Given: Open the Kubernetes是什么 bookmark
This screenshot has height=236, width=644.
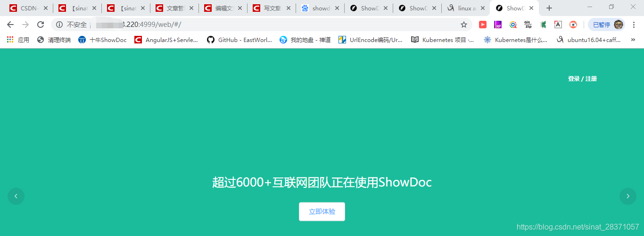Looking at the screenshot, I should click(516, 40).
